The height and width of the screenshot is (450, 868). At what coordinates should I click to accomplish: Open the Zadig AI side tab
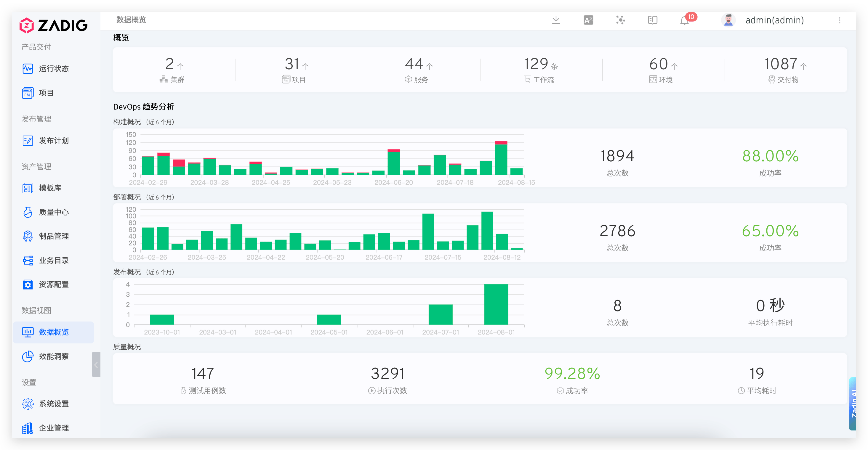853,404
